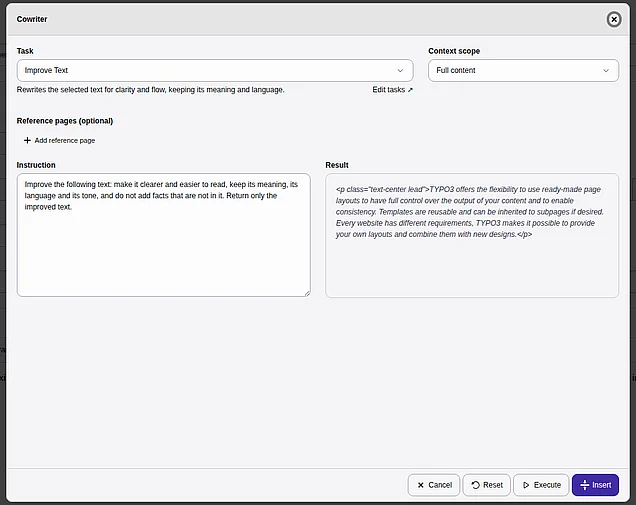This screenshot has width=636, height=505.
Task: Click the Task label
Action: pos(25,51)
